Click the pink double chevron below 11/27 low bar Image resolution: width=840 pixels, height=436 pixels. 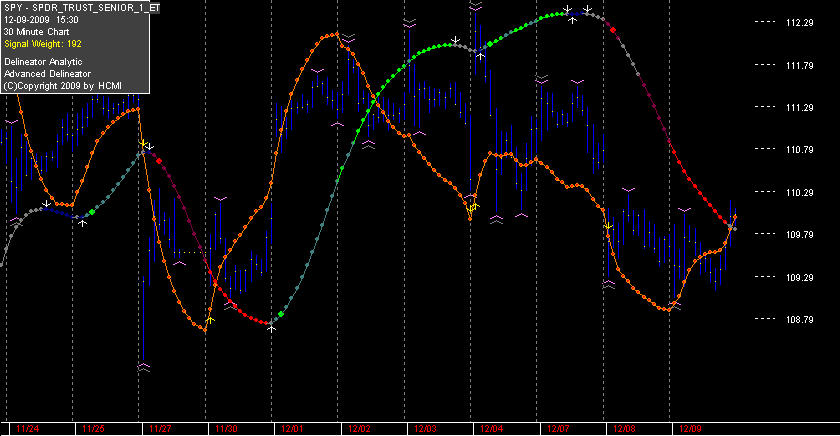(x=144, y=367)
